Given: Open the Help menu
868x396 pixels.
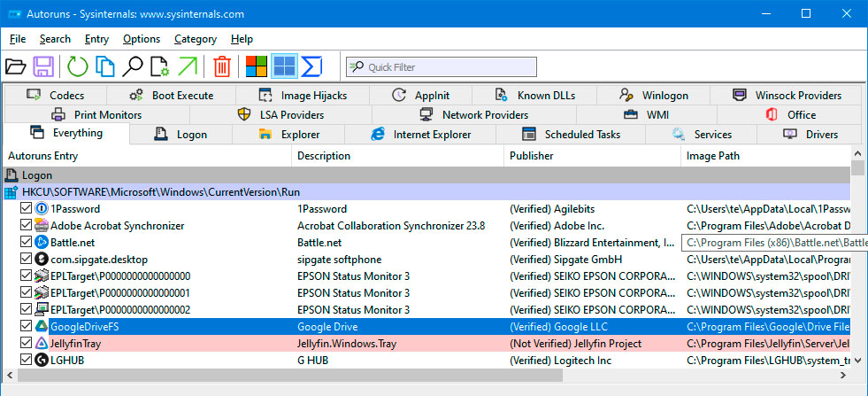Looking at the screenshot, I should point(242,39).
